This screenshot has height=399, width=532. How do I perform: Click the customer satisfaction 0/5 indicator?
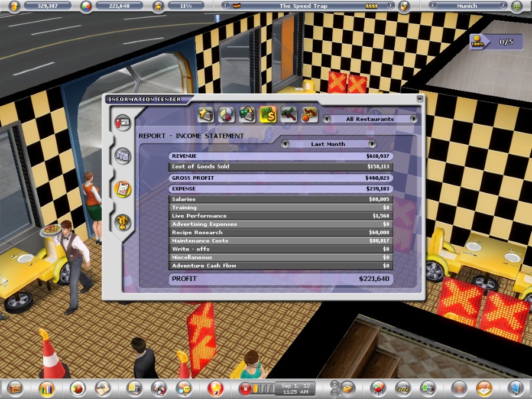(496, 42)
